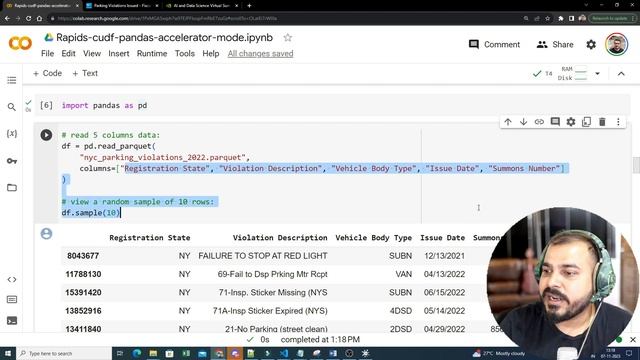
Task: Click row index 8043677
Action: [83, 256]
